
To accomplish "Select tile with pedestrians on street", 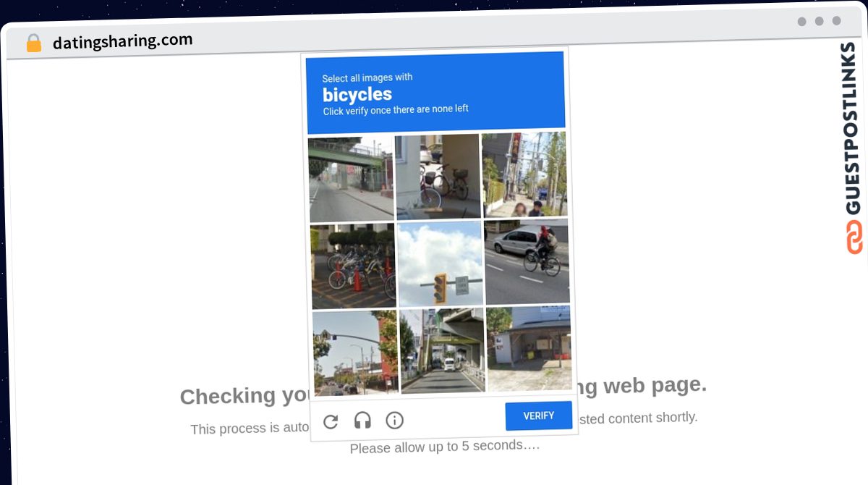I will pos(524,174).
